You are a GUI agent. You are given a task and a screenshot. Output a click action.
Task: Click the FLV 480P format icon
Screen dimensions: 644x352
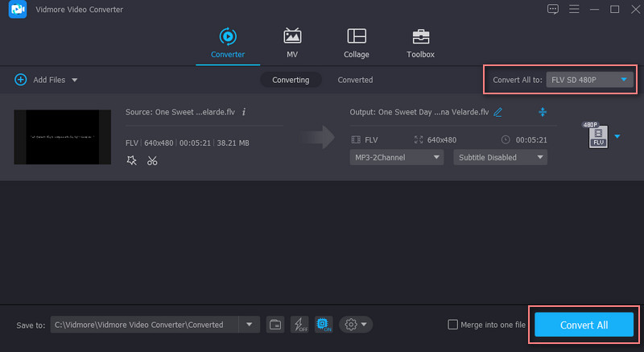click(x=597, y=136)
